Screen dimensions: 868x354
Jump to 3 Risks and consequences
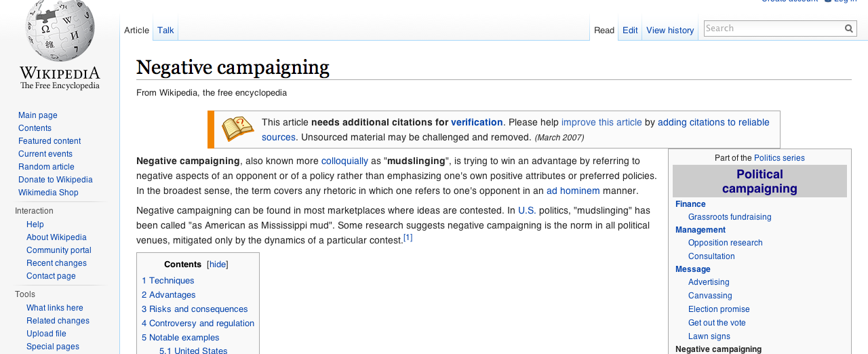195,309
